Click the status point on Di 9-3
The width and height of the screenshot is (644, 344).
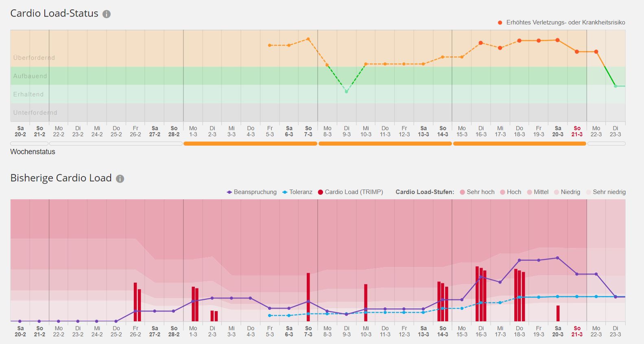[x=347, y=91]
